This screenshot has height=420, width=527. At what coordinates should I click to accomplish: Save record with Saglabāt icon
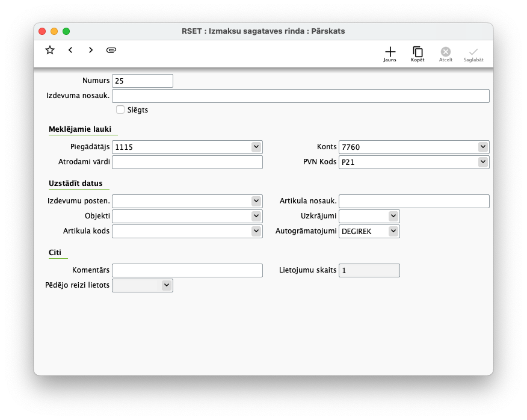click(473, 54)
